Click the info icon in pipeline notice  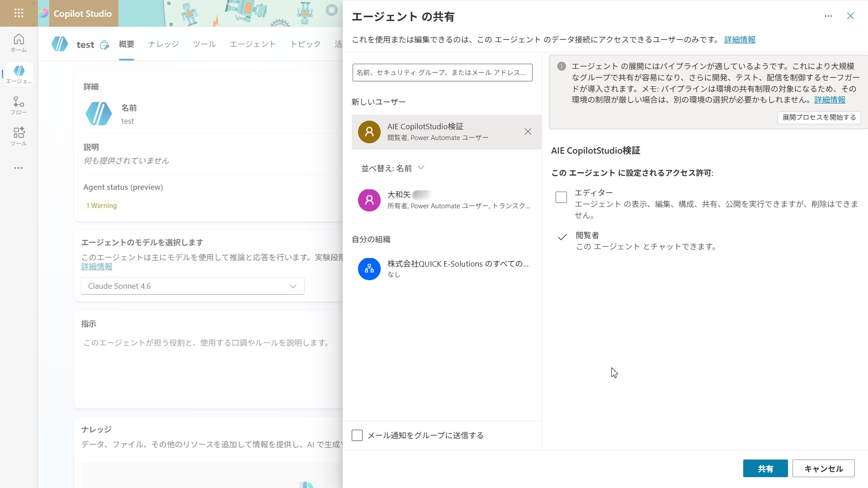click(x=561, y=66)
